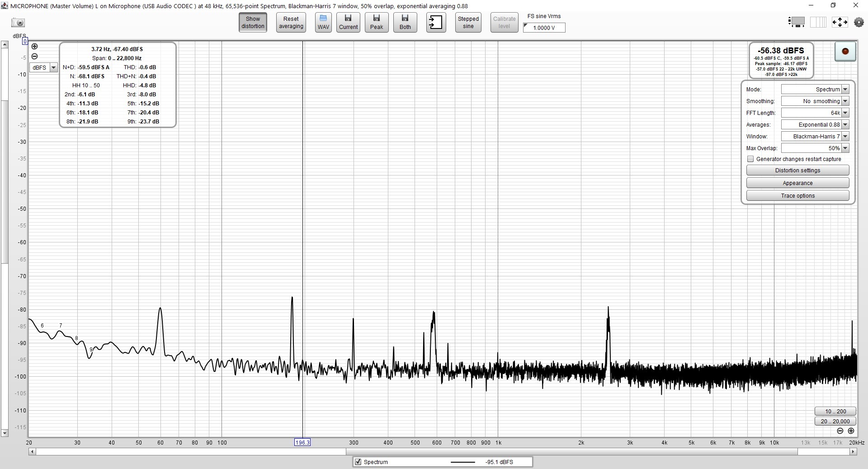
Task: Open Appearance settings
Action: point(797,183)
